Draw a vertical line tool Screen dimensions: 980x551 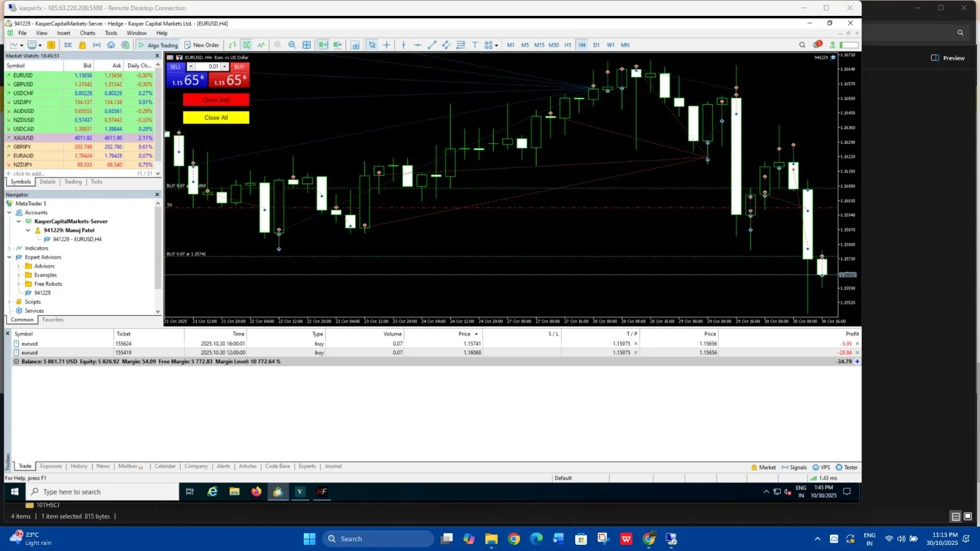[x=403, y=45]
